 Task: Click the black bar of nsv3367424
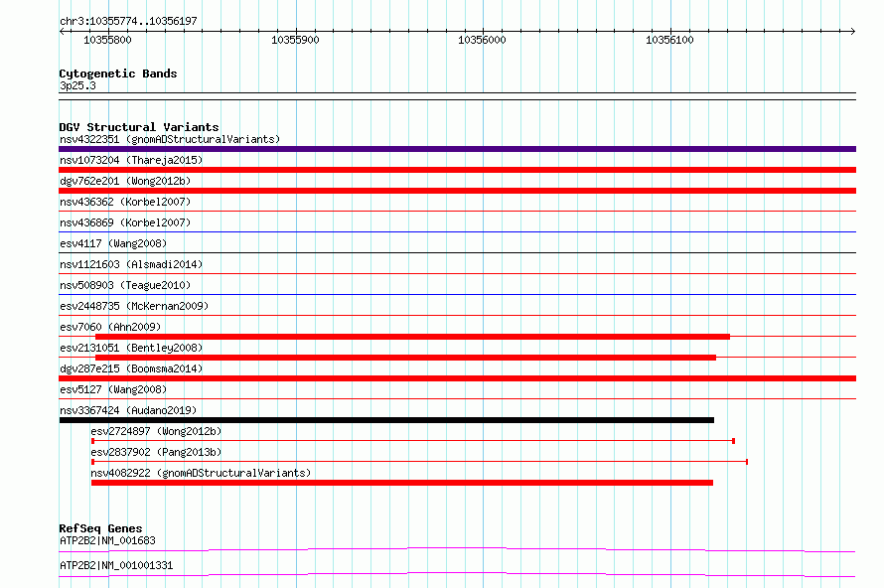coord(386,420)
